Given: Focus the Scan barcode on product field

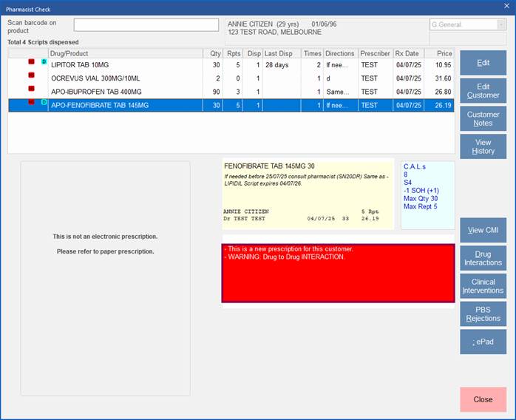Looking at the screenshot, I should pos(146,25).
